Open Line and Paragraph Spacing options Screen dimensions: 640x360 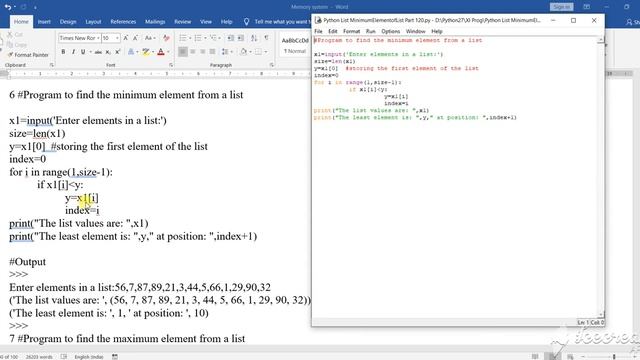[x=225, y=52]
